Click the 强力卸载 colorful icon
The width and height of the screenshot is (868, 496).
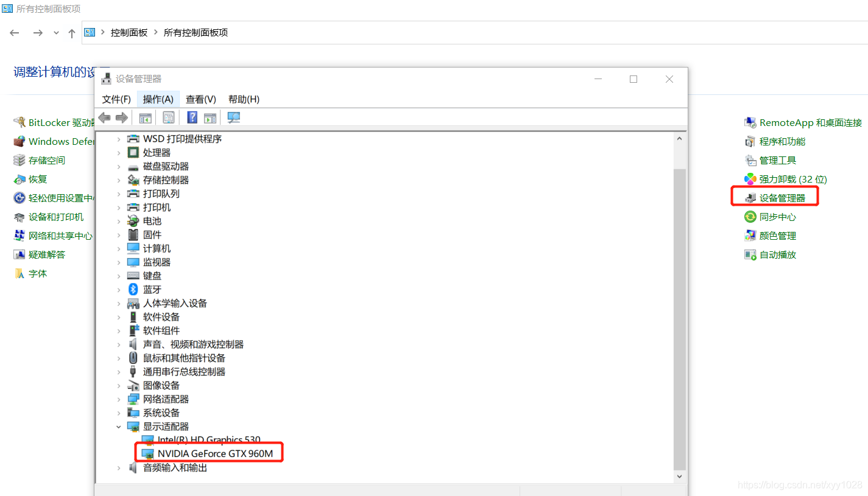click(750, 180)
